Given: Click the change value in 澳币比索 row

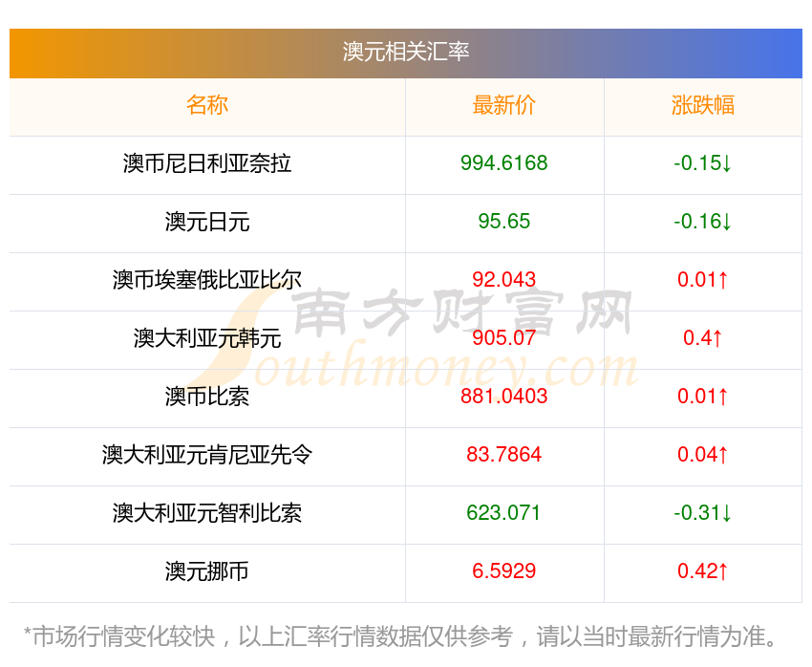Looking at the screenshot, I should coord(703,397).
